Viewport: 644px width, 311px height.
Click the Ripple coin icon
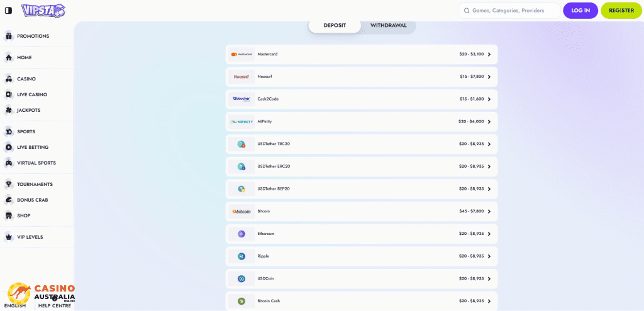click(x=241, y=256)
